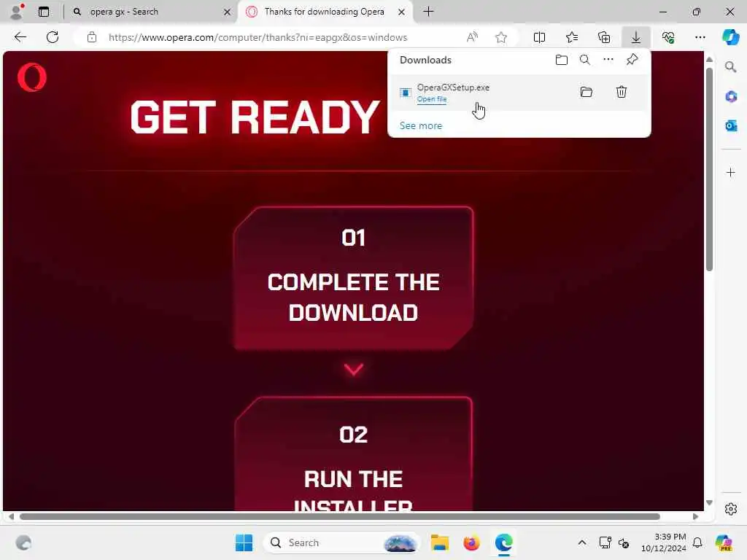This screenshot has height=560, width=747.
Task: Click the '01 Complete the Download' card
Action: pos(354,278)
